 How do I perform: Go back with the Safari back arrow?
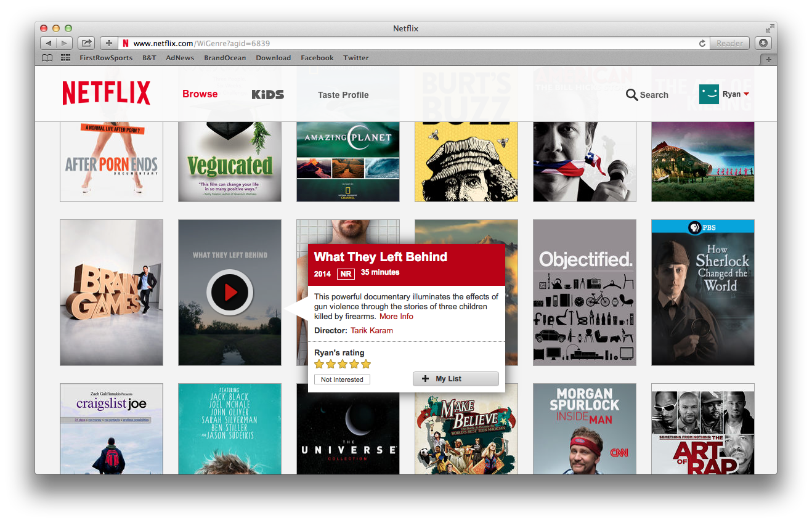49,43
